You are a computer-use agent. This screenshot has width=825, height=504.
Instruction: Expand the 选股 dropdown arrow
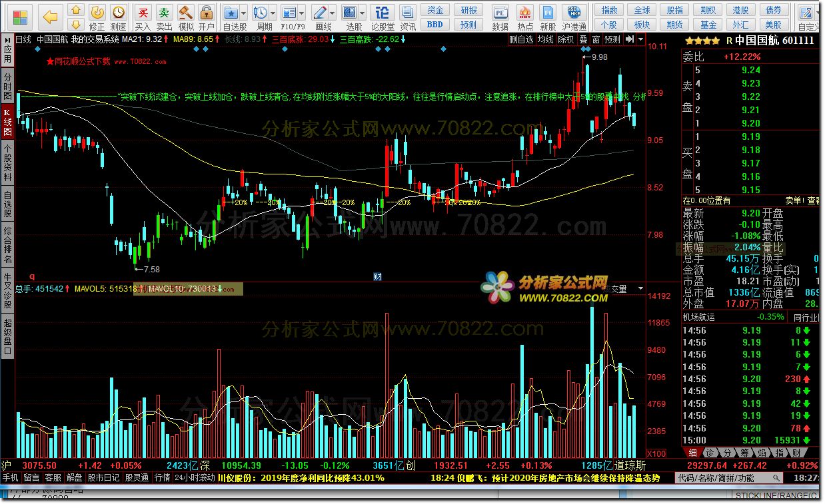[363, 13]
